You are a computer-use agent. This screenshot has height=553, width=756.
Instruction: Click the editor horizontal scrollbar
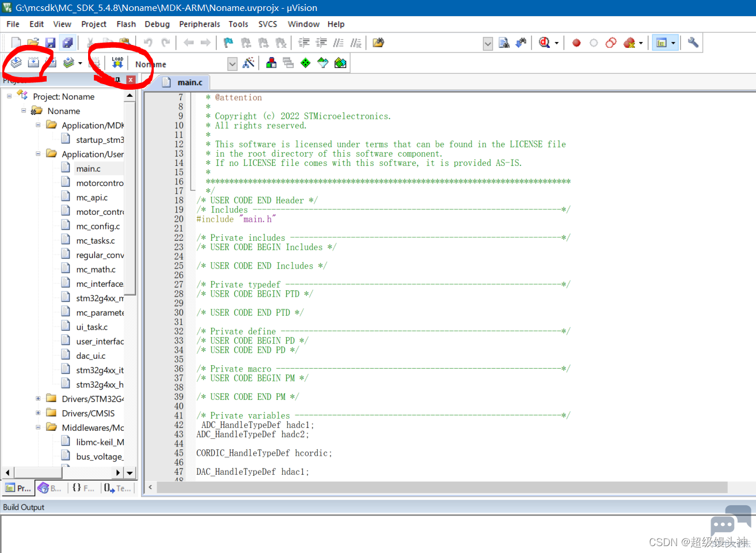[442, 487]
